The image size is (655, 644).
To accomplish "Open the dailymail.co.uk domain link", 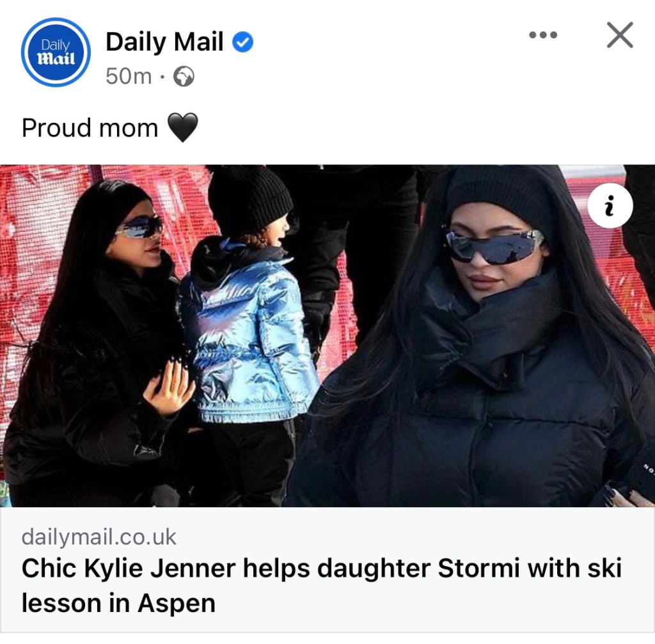I will pyautogui.click(x=99, y=537).
